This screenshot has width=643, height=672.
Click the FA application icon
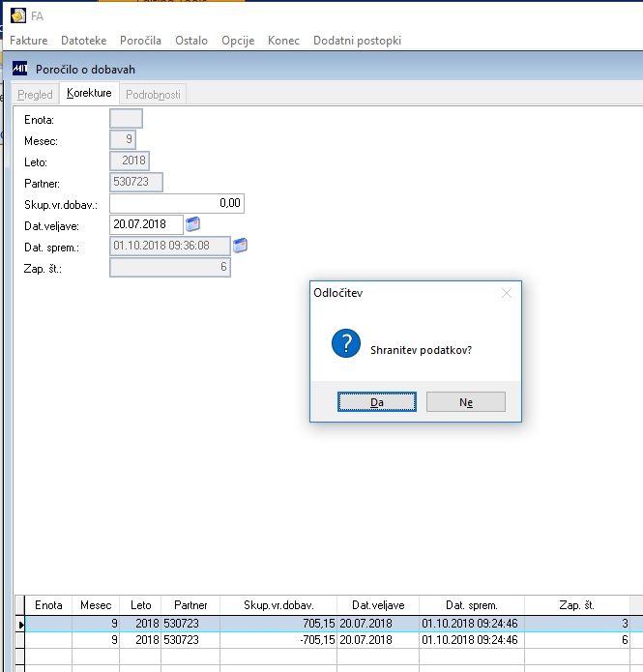point(18,16)
